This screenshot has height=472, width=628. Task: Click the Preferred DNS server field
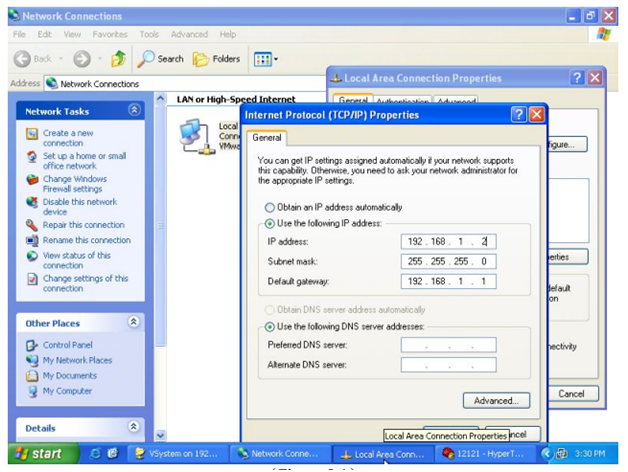click(449, 345)
